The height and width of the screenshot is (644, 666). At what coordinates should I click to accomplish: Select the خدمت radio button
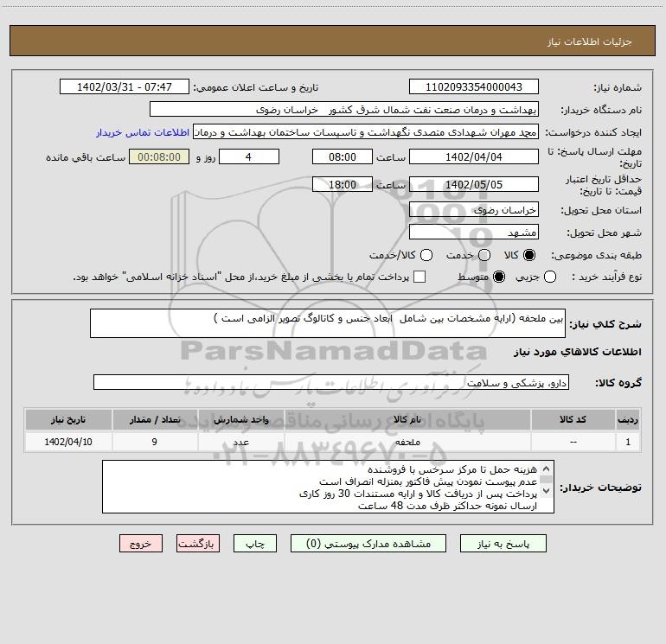[484, 255]
